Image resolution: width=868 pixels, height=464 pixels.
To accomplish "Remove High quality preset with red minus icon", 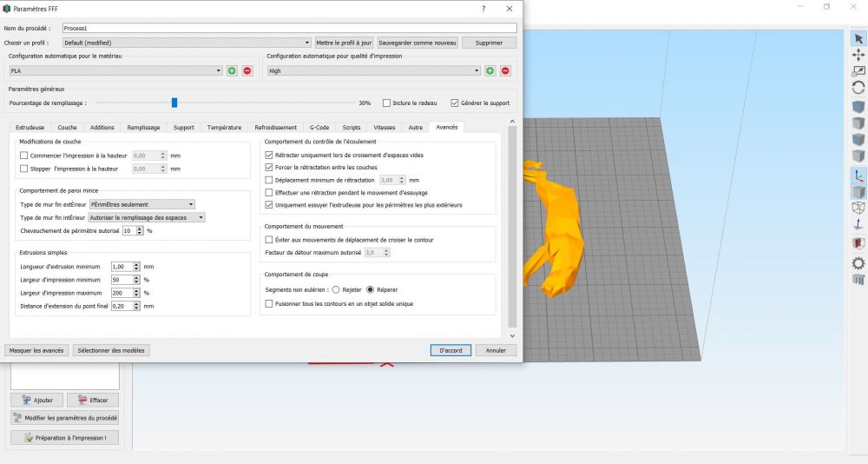I will [505, 71].
